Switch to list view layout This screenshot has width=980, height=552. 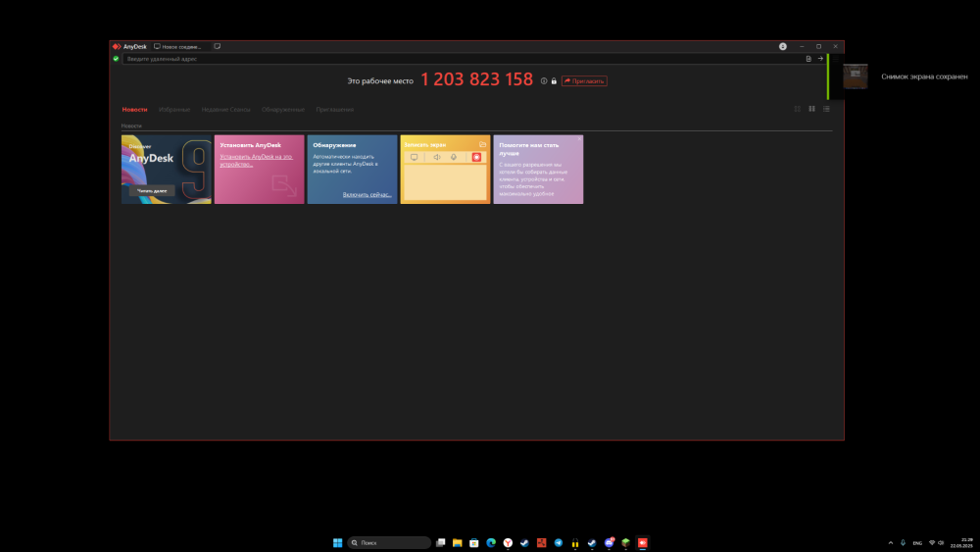tap(826, 109)
